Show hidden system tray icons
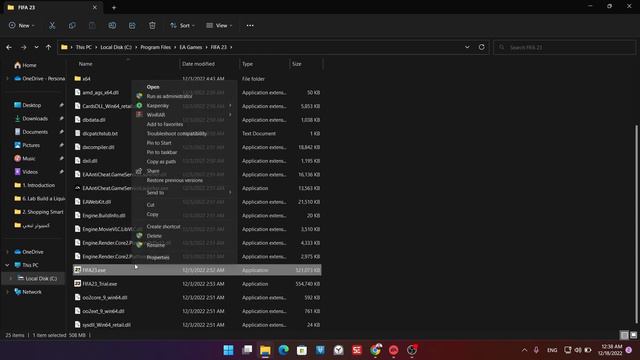Screen dimensions: 640x360 click(x=524, y=350)
